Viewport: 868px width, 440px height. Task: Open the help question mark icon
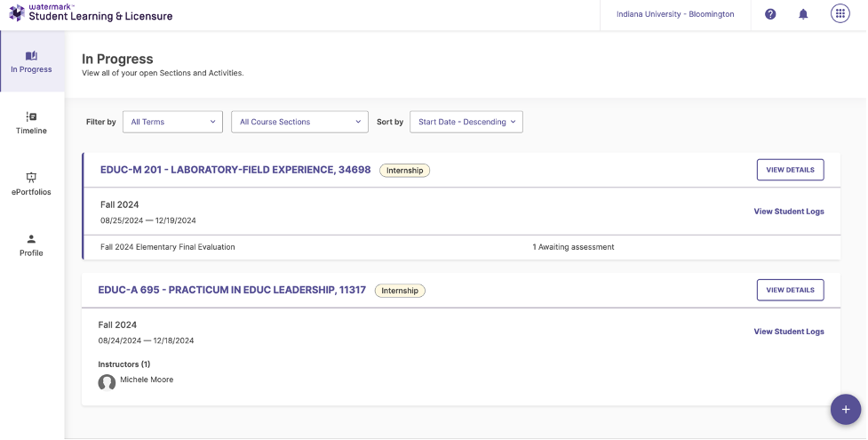770,14
